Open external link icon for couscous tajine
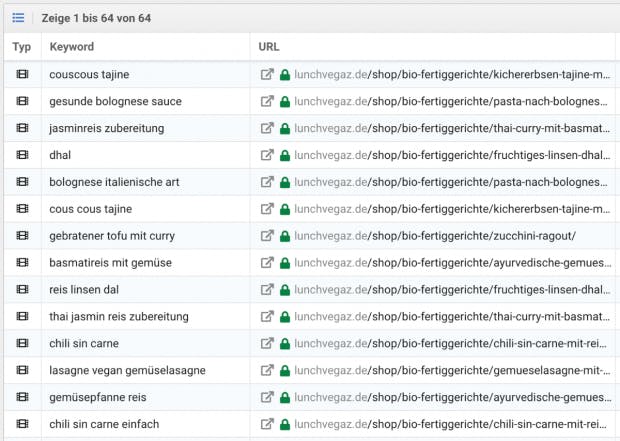Screen dimensions: 620x441 click(x=267, y=74)
